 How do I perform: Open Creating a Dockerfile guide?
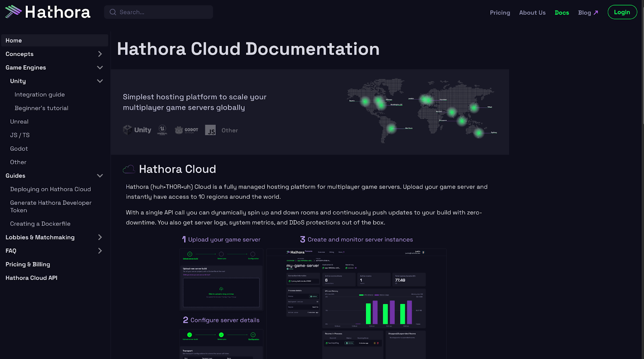[x=40, y=224]
